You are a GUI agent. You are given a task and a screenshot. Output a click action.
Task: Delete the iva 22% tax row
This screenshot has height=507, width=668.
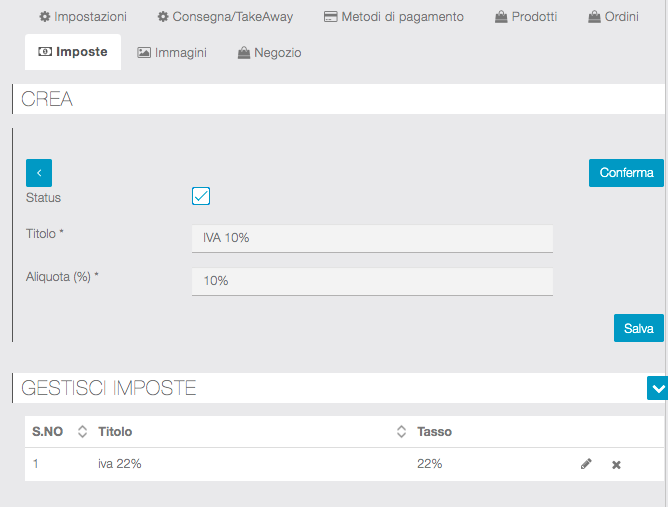pos(616,464)
